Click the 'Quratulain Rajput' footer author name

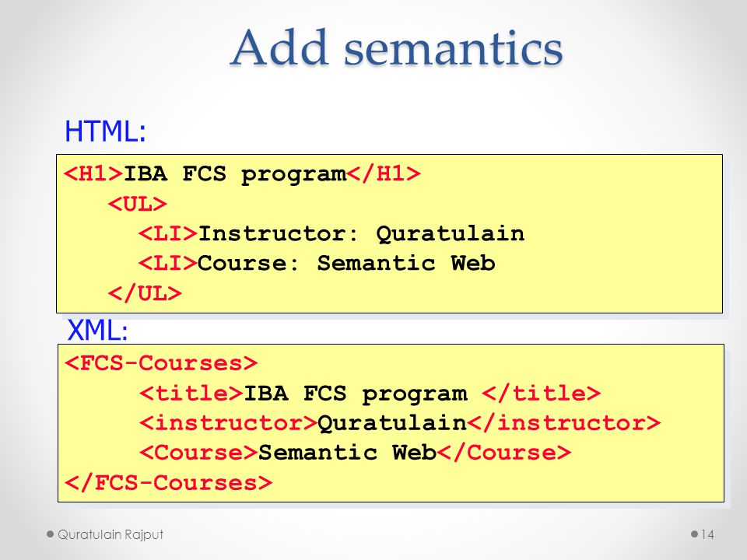[x=110, y=535]
